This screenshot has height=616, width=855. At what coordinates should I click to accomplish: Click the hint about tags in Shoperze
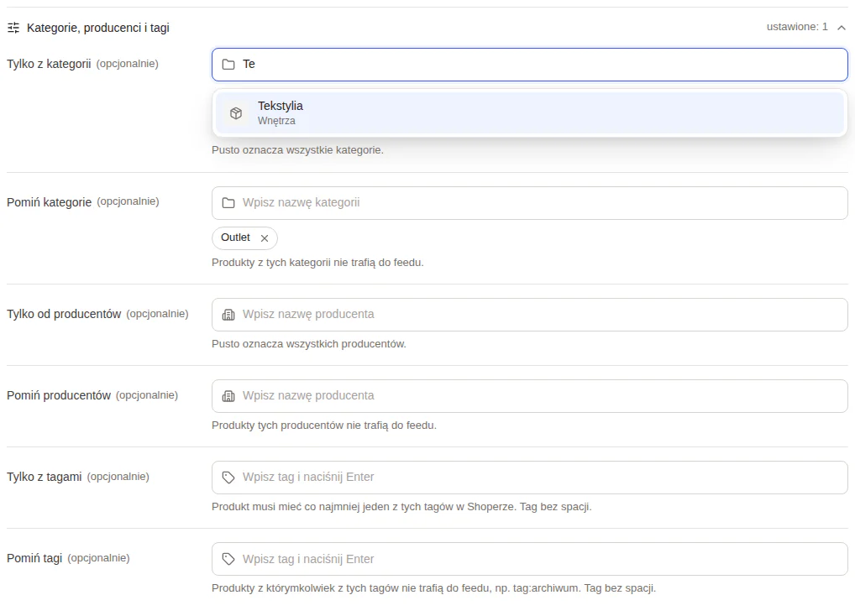pos(401,507)
